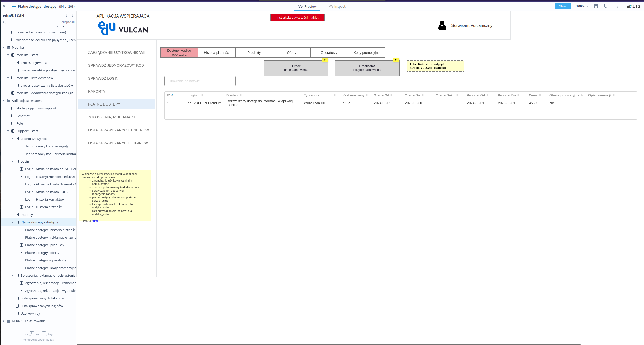The height and width of the screenshot is (345, 644).
Task: Click the Serwisant Vulcaniczny user avatar
Action: click(442, 25)
